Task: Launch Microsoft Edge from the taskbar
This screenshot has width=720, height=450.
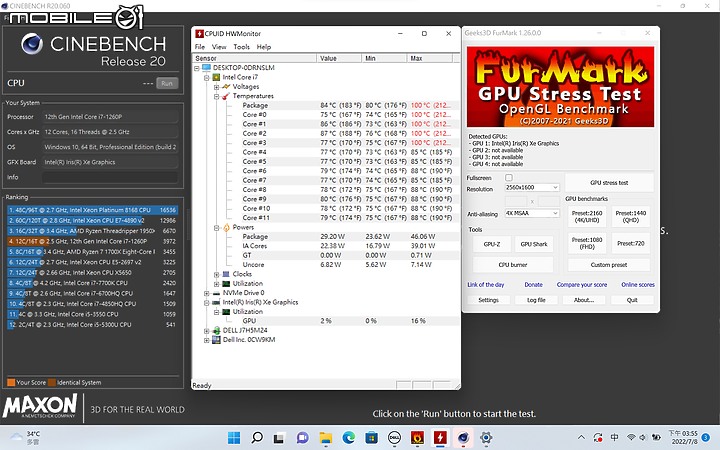Action: point(349,438)
